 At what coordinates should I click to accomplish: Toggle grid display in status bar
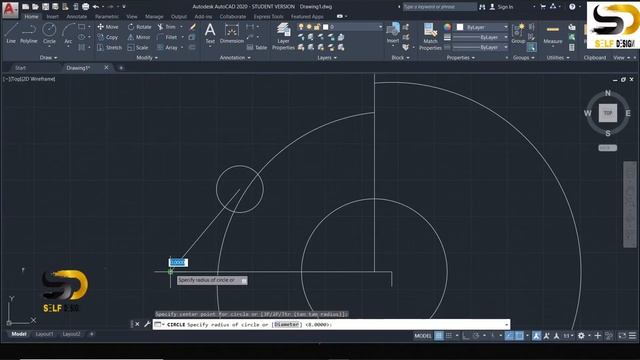(439, 336)
